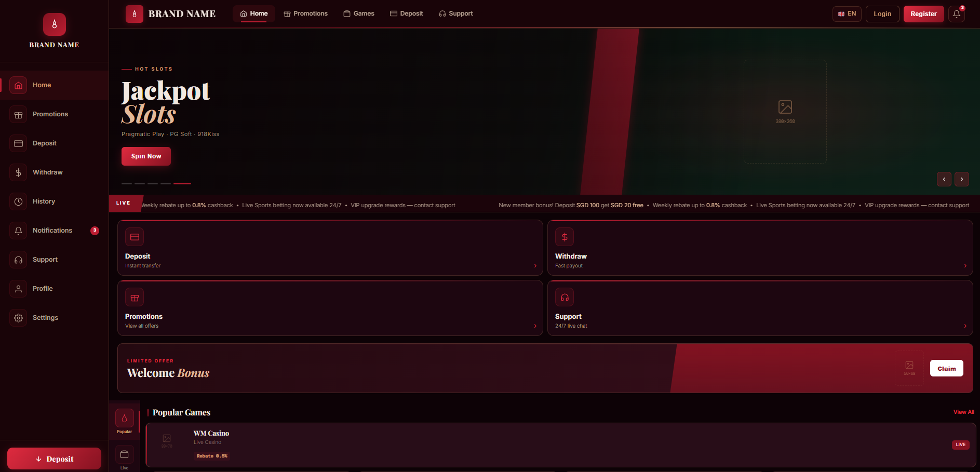Screen dimensions: 980x472
Task: Open Deposit card chevron arrow
Action: [535, 266]
